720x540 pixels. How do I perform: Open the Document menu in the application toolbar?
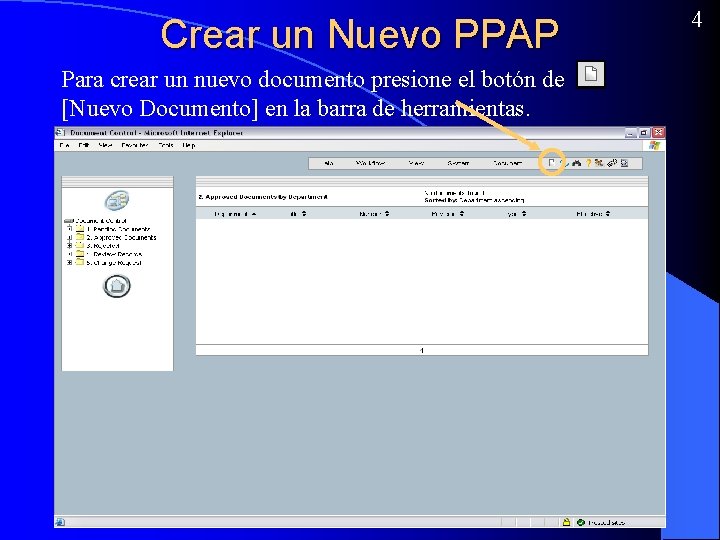tap(507, 163)
